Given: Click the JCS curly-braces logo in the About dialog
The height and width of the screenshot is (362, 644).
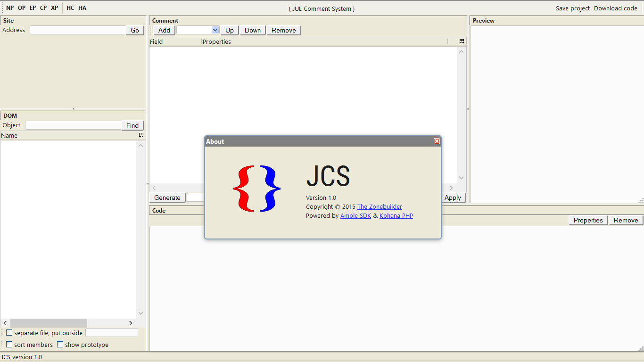Looking at the screenshot, I should [256, 189].
